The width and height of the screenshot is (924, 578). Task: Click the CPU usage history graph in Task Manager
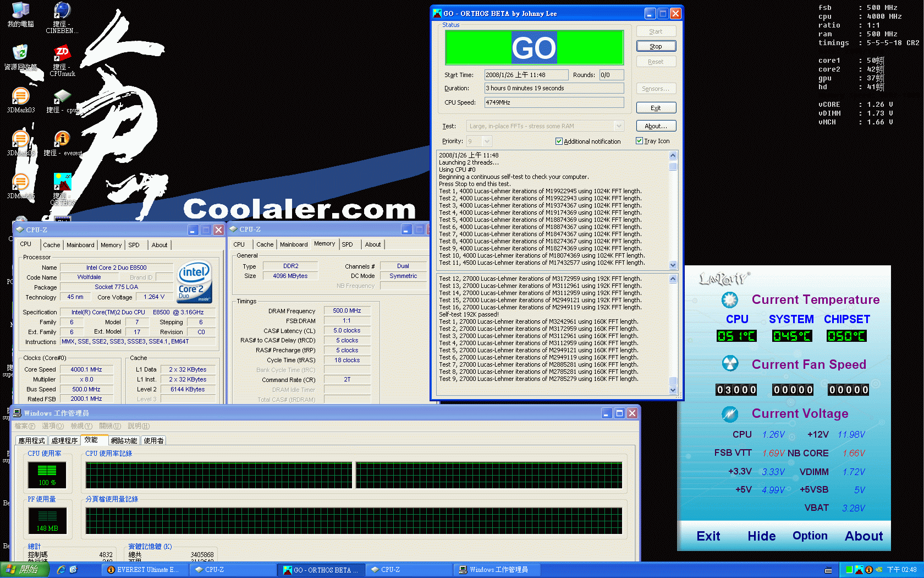tap(354, 475)
